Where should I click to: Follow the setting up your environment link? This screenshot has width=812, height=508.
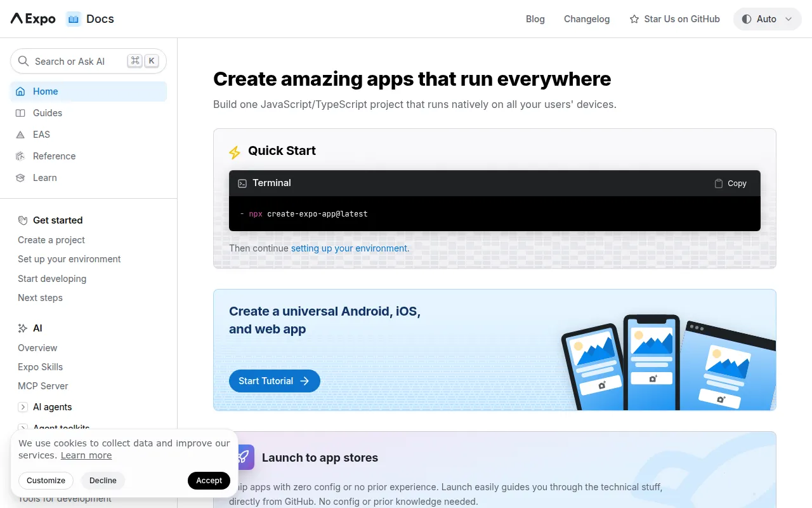[350, 248]
